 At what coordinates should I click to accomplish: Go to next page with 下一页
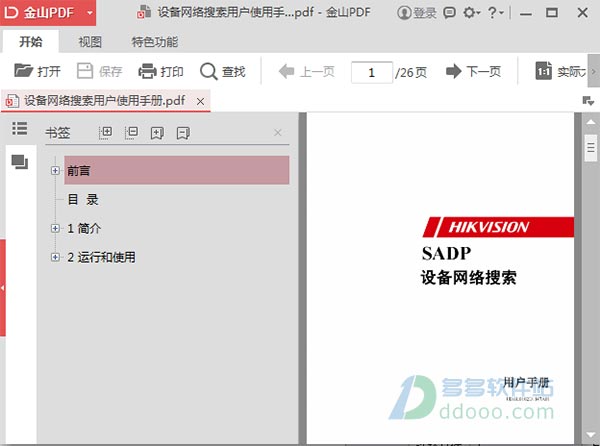tap(473, 72)
